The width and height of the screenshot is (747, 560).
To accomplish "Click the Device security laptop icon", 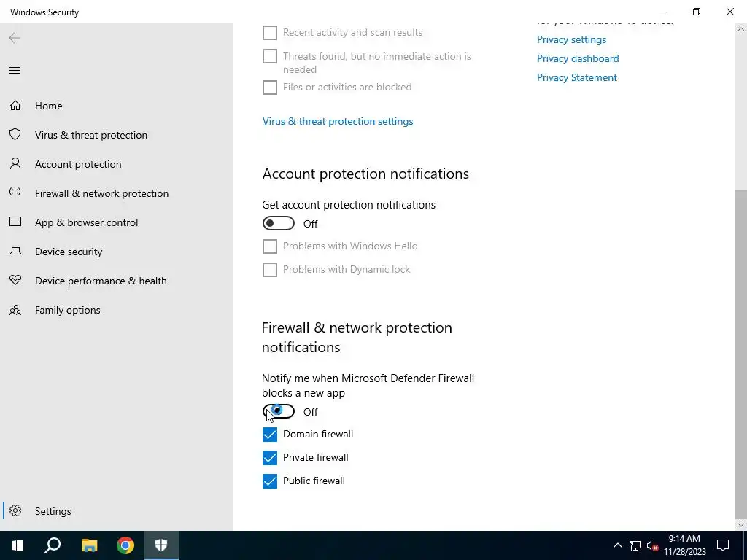I will point(15,251).
